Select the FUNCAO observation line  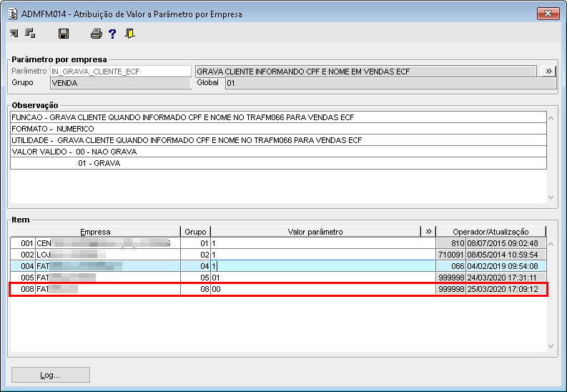pyautogui.click(x=278, y=117)
